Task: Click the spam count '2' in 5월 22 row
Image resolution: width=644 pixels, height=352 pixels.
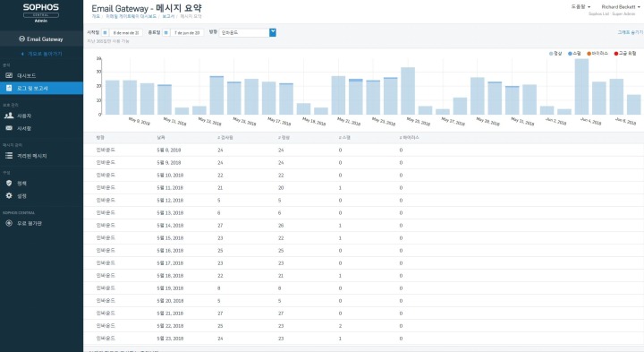Action: (x=340, y=326)
